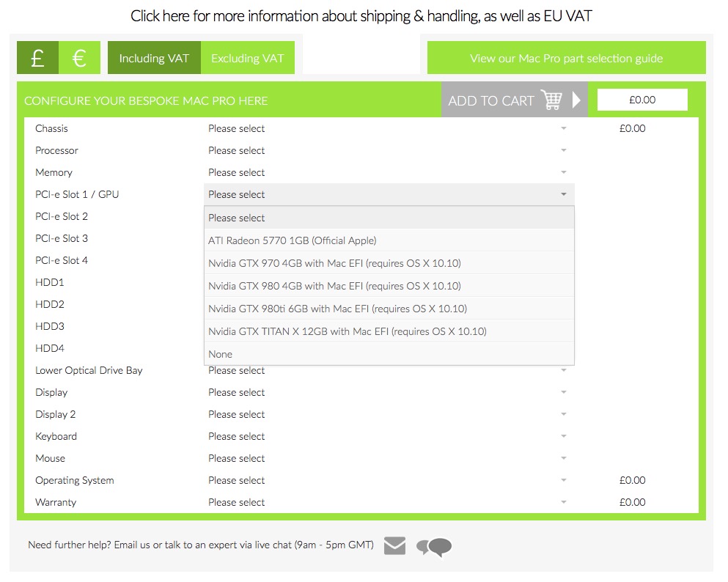Image resolution: width=728 pixels, height=582 pixels.
Task: Start live chat via speech bubbles icon
Action: coord(434,548)
